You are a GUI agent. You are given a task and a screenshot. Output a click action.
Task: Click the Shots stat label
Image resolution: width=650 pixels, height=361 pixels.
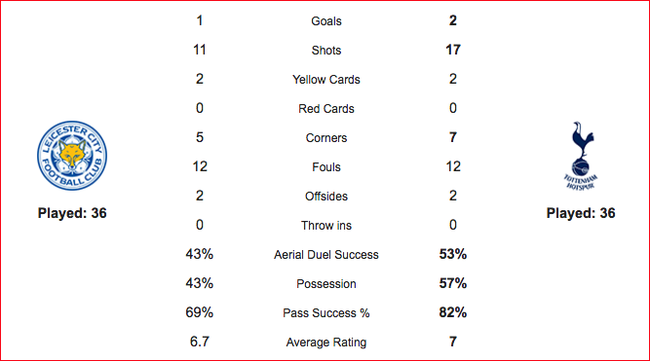(326, 51)
